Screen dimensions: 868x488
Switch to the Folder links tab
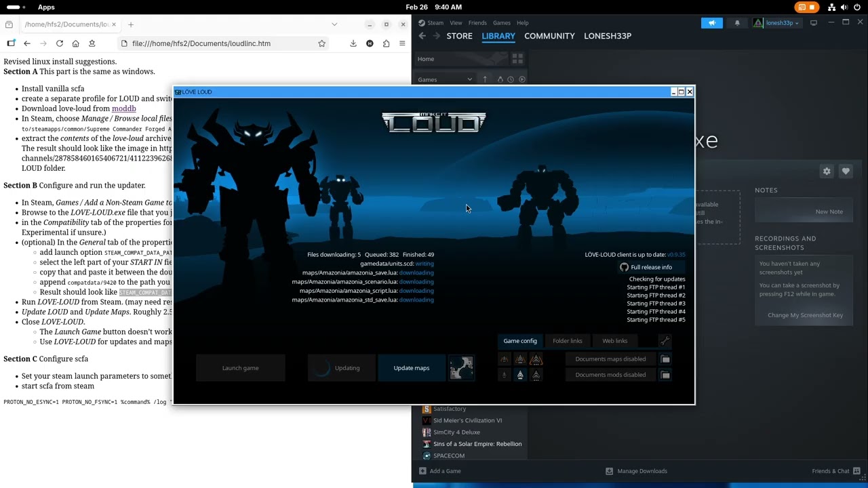tap(568, 341)
